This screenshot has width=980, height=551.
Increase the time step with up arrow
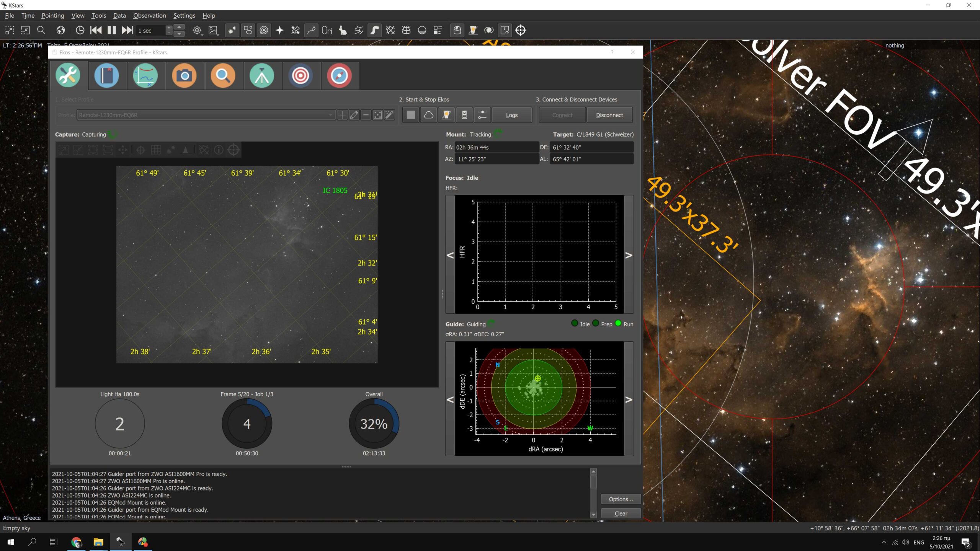click(179, 27)
